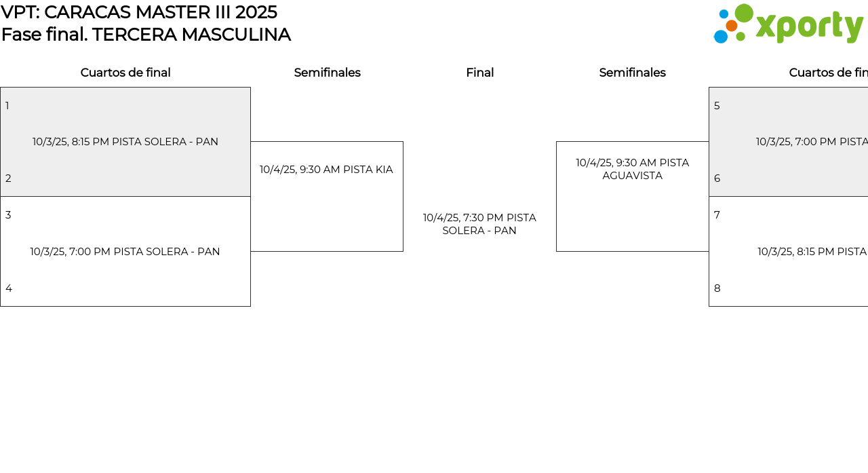Open the final match at 7:30 PM
The width and height of the screenshot is (868, 473).
pos(479,224)
